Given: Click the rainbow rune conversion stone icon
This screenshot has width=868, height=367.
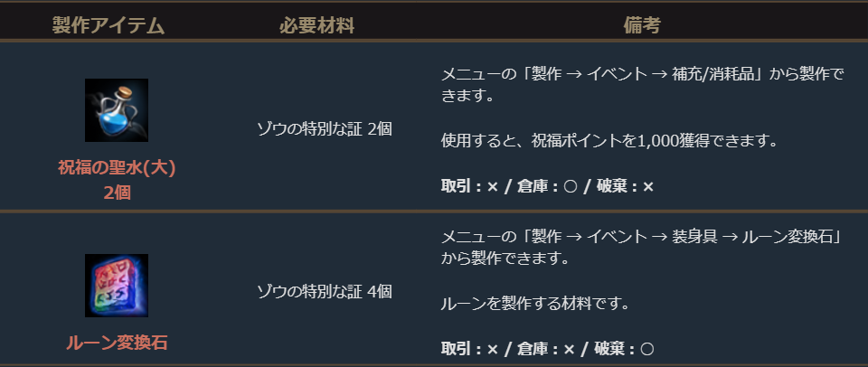Looking at the screenshot, I should (117, 286).
